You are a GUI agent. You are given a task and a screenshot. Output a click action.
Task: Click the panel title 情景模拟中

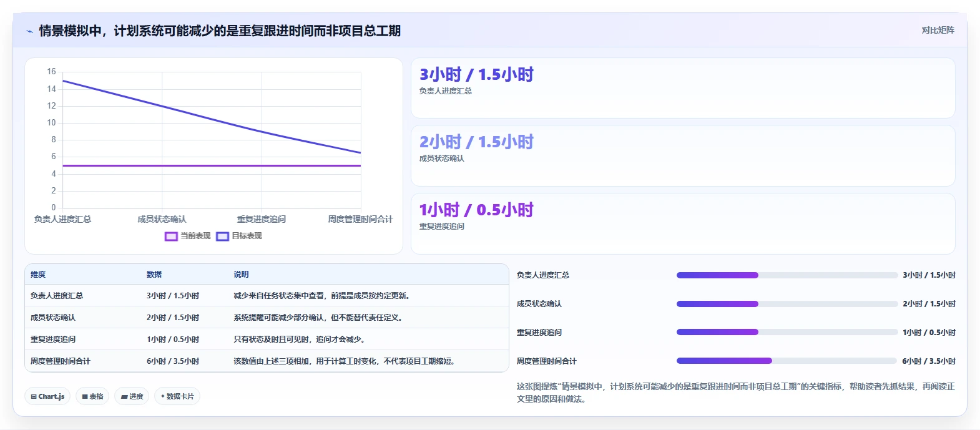[x=220, y=31]
